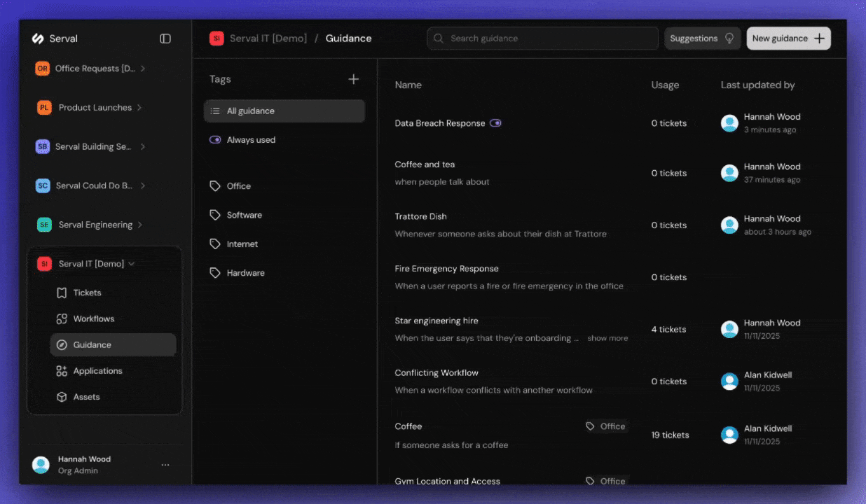Viewport: 866px width, 504px height.
Task: Click the Workflows icon
Action: pos(62,318)
